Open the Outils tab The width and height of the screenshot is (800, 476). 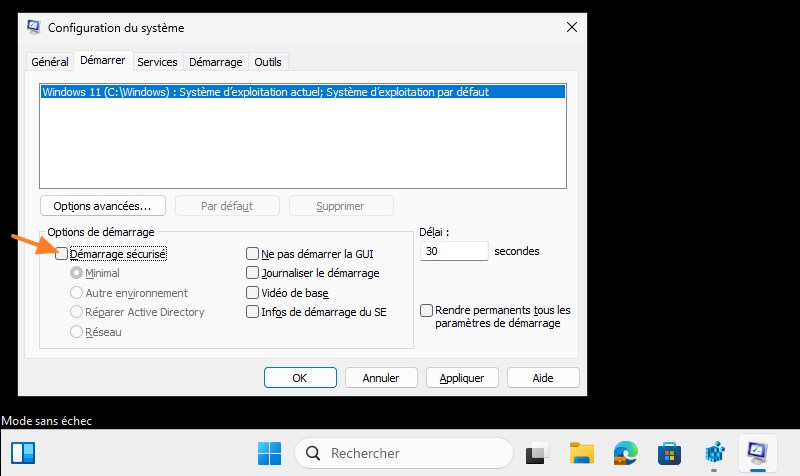[x=268, y=62]
